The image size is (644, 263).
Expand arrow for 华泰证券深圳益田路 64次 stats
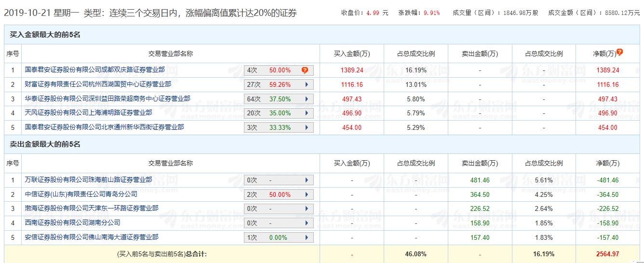[x=307, y=99]
